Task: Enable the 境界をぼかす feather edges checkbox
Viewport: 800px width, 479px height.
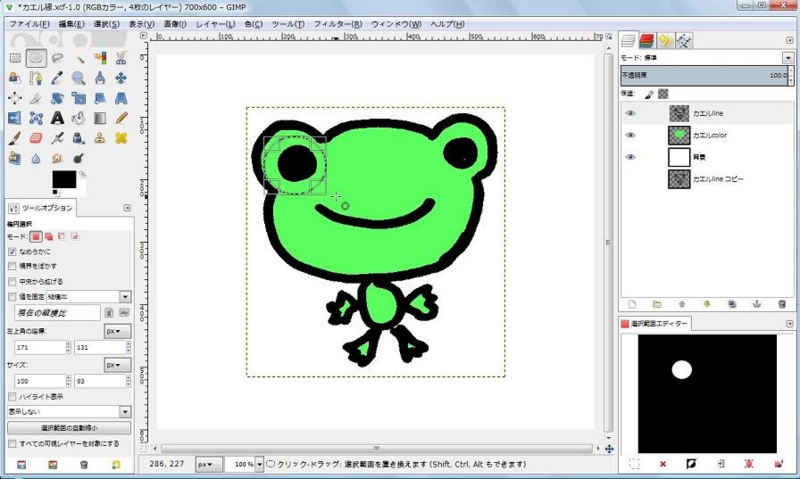Action: tap(12, 266)
